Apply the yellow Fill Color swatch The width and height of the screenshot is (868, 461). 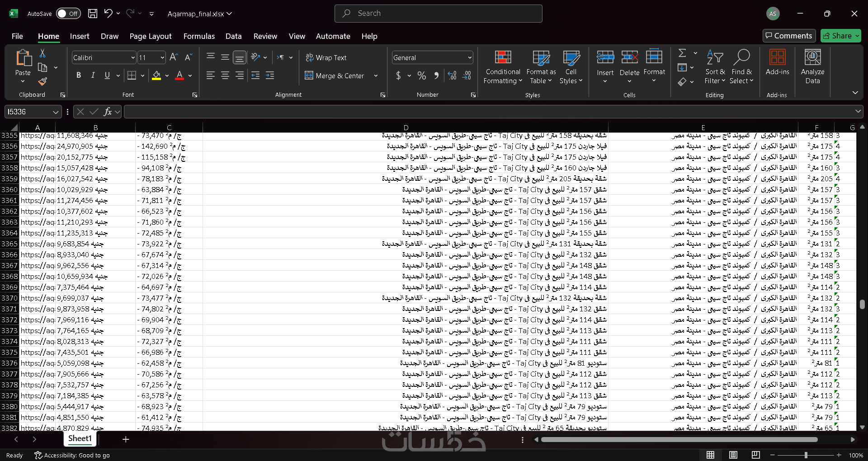click(x=156, y=75)
